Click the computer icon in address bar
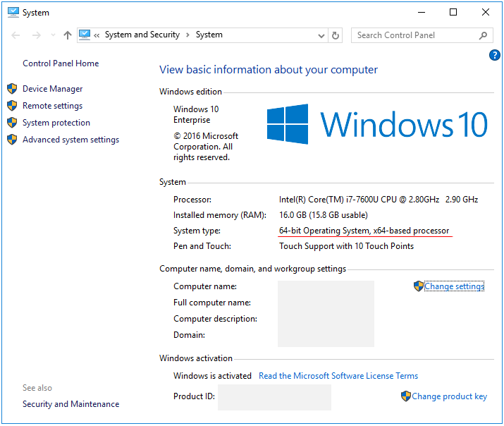Image resolution: width=504 pixels, height=426 pixels. pos(85,35)
